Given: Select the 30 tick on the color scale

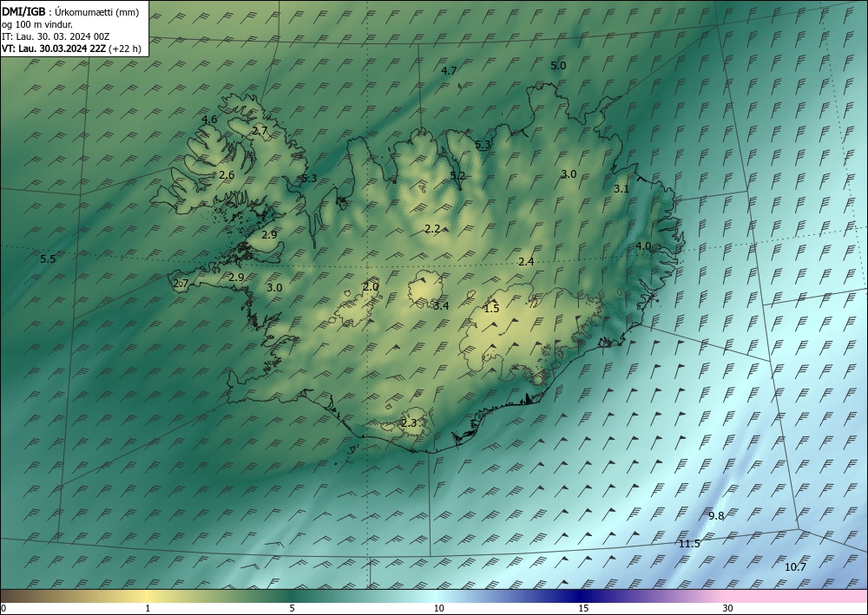Looking at the screenshot, I should [728, 608].
